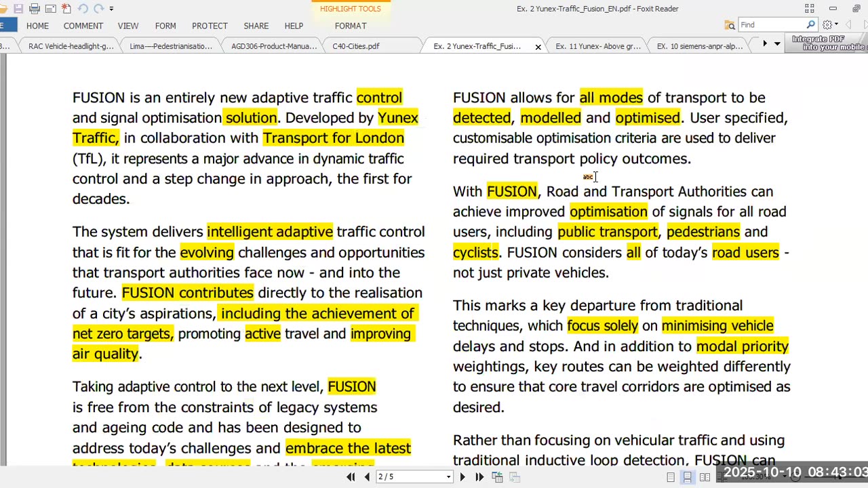Click highlighted words 'FUSION contributes'
Screen dimensions: 868x488
pos(187,293)
